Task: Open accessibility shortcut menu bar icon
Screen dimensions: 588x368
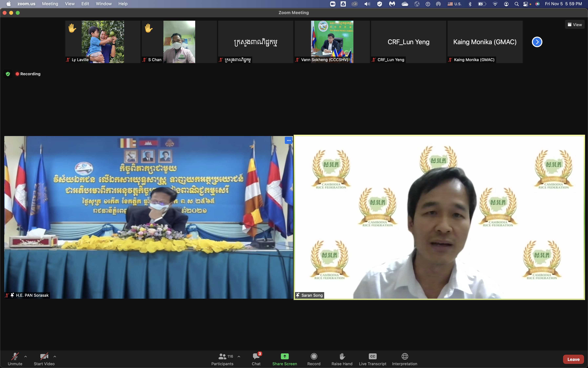Action: point(428,4)
